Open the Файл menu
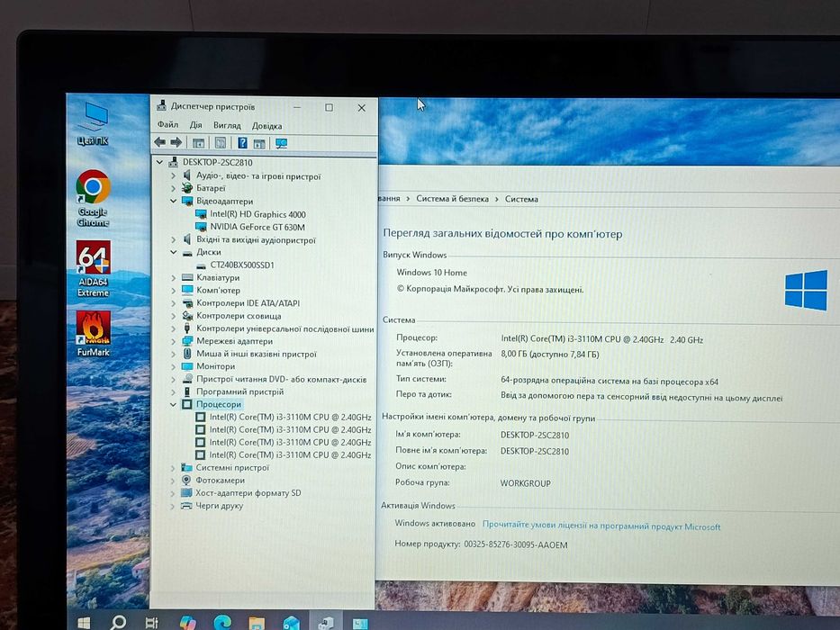 coord(167,124)
